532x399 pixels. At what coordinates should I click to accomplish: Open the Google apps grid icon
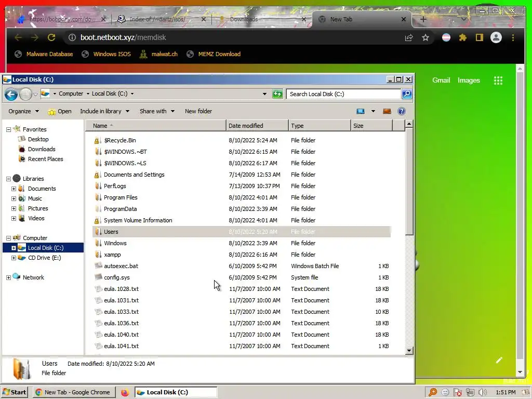coord(498,81)
